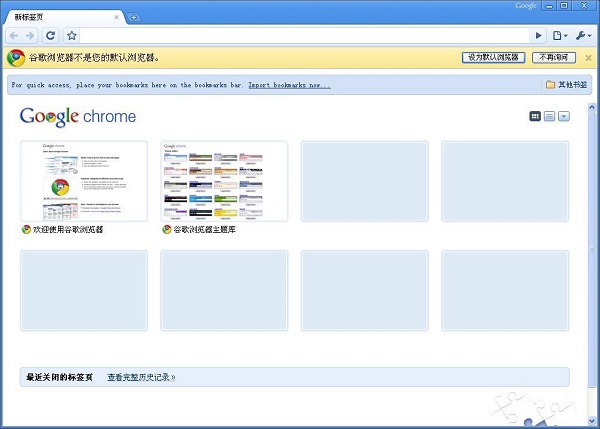Viewport: 600px width, 429px height.
Task: Click 查看完整历史记录 link
Action: (141, 377)
